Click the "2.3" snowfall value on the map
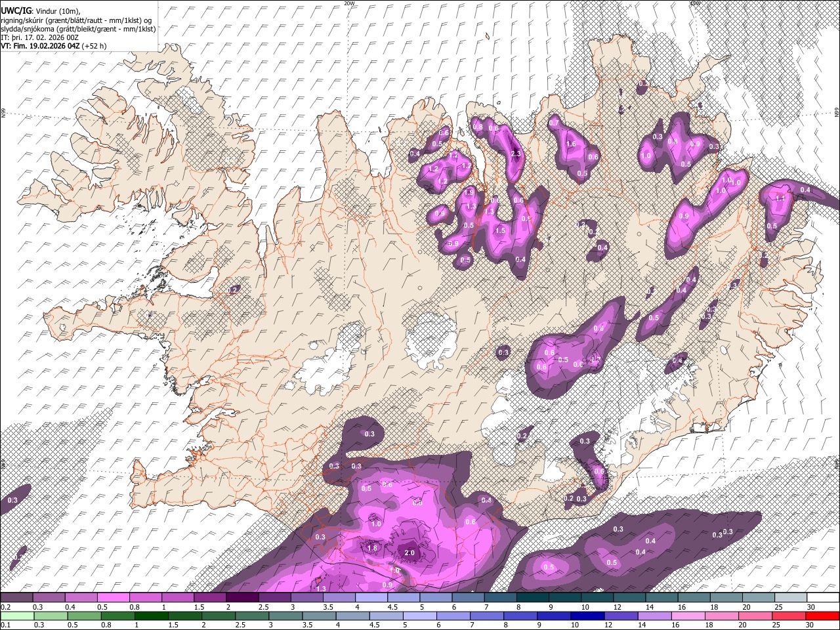 pos(516,154)
